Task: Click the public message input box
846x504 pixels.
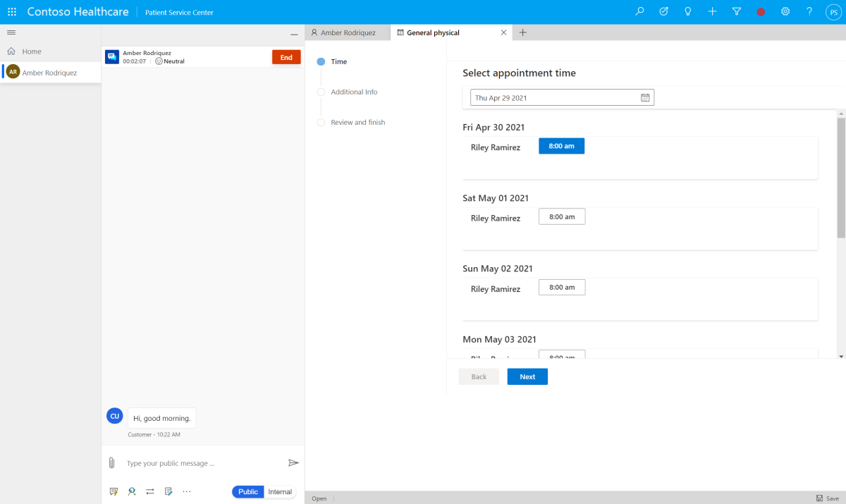Action: tap(203, 463)
